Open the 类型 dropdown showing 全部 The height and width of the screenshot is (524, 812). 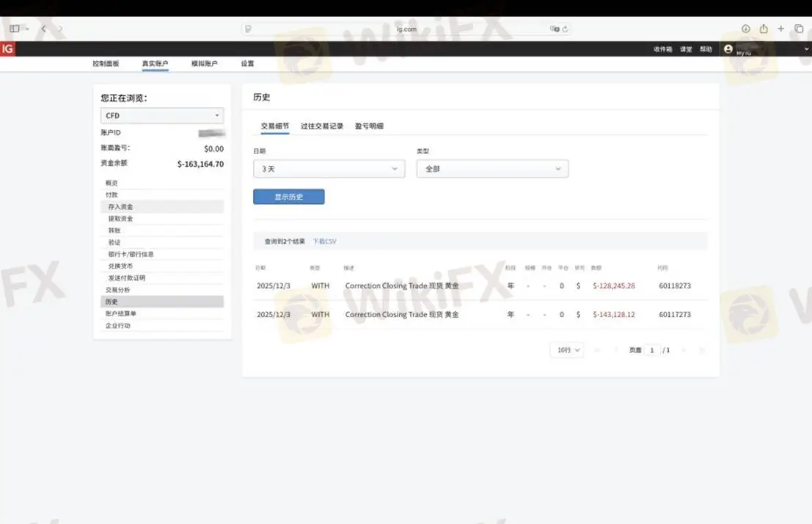492,169
